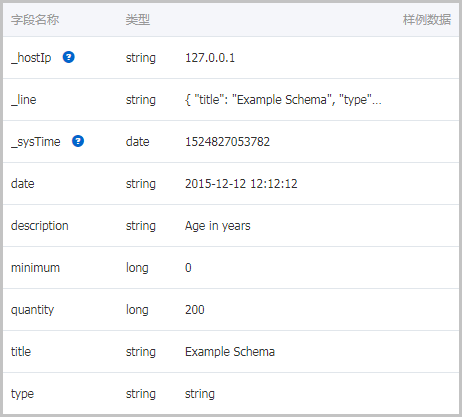Click long type in quantity row
The image size is (462, 417).
[137, 310]
